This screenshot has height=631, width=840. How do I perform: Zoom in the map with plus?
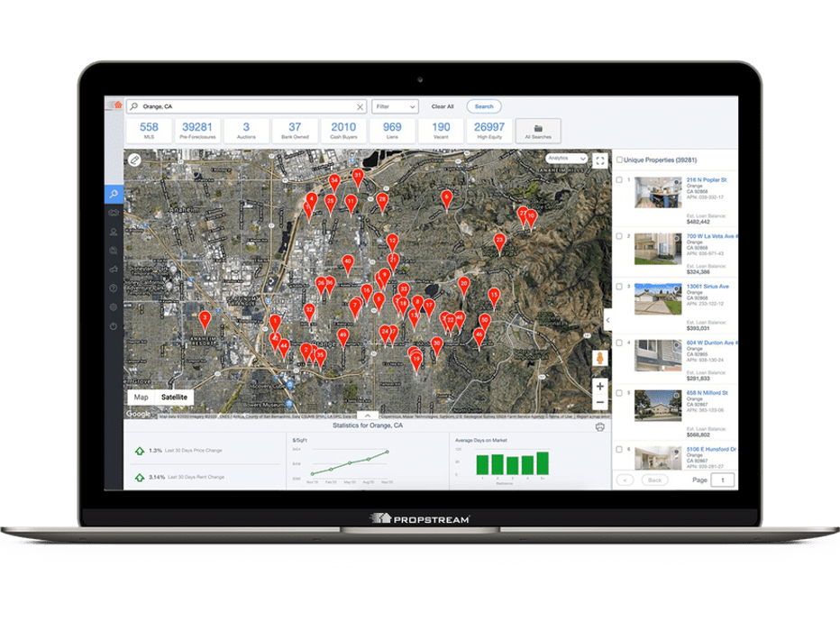pos(600,386)
